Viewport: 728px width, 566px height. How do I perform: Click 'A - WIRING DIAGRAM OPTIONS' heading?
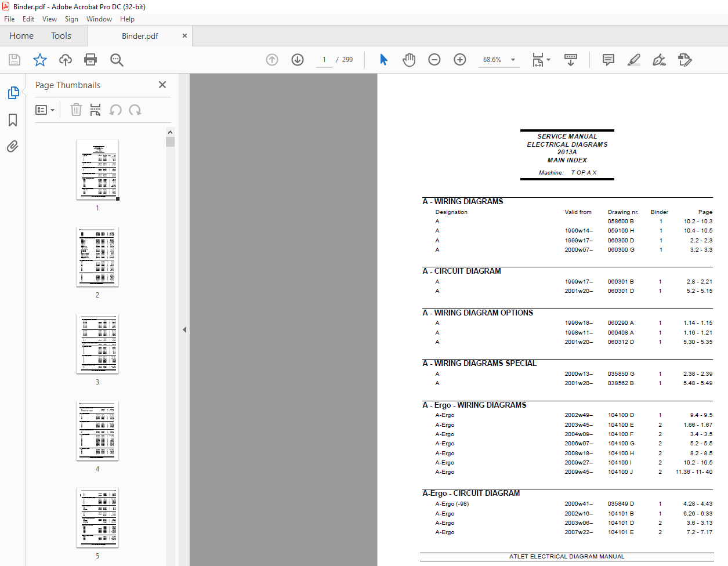pyautogui.click(x=478, y=313)
